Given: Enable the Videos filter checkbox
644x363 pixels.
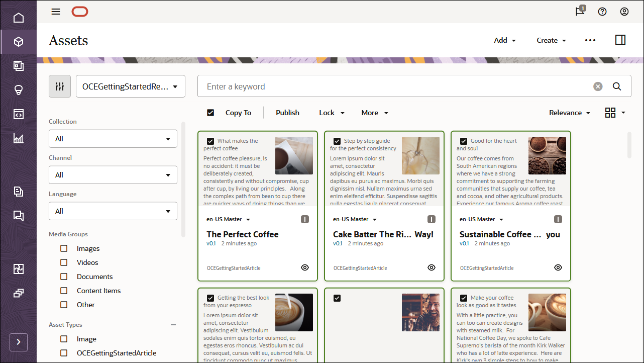Looking at the screenshot, I should [63, 262].
